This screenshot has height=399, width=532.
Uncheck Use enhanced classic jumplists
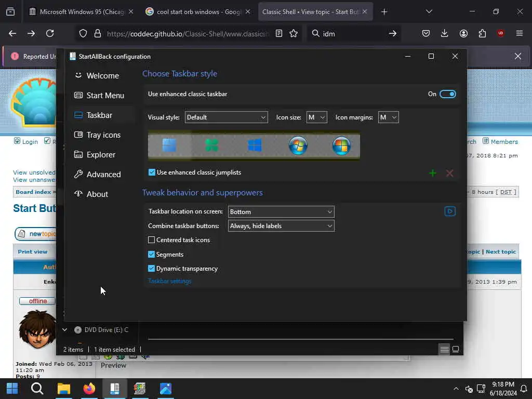tap(152, 172)
